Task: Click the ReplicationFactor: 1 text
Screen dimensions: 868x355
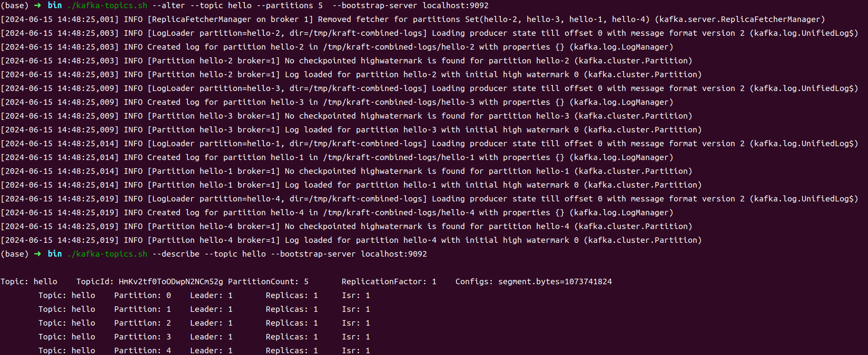Action: 389,282
